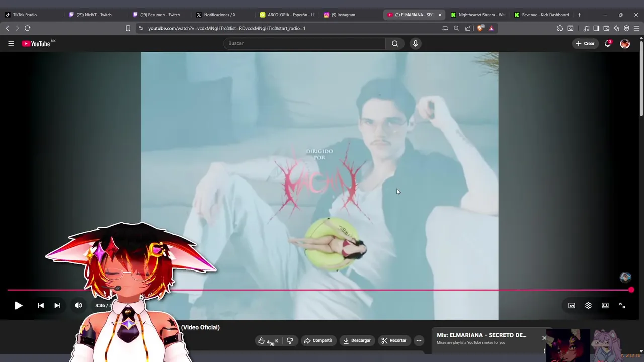Play the paused video
Image resolution: width=644 pixels, height=362 pixels.
[18, 305]
